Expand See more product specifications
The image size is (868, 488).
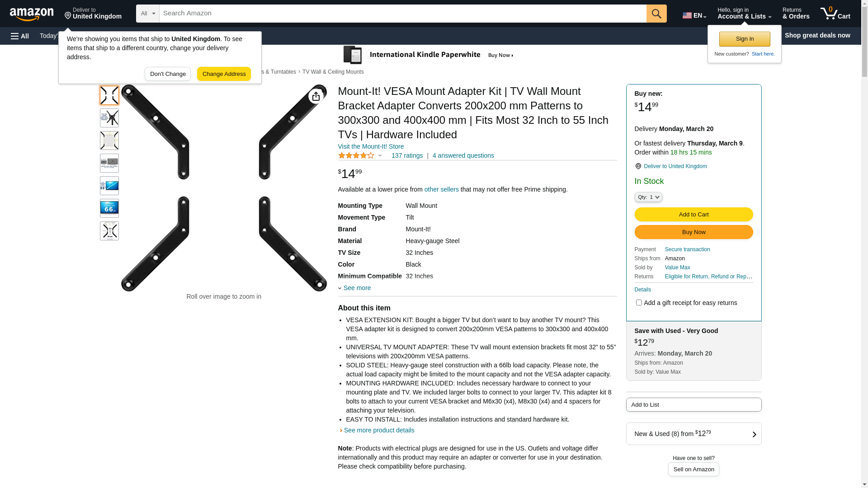click(x=357, y=288)
